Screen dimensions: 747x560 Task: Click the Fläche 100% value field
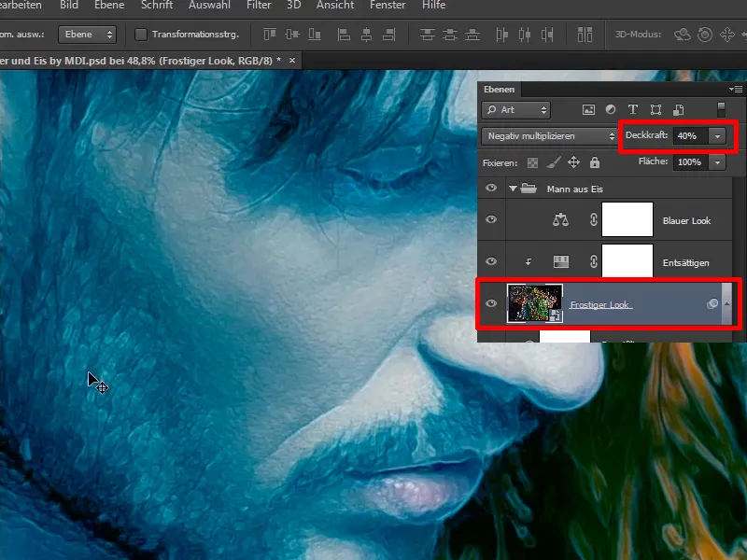tap(691, 162)
